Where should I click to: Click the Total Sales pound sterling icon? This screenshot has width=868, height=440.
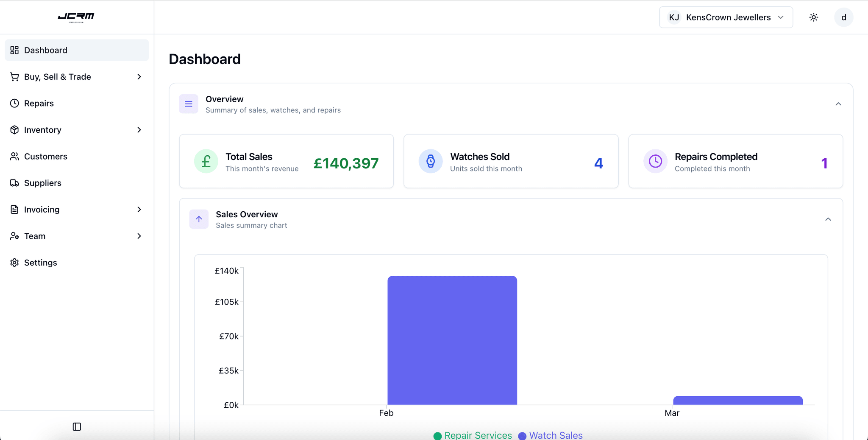click(x=206, y=161)
